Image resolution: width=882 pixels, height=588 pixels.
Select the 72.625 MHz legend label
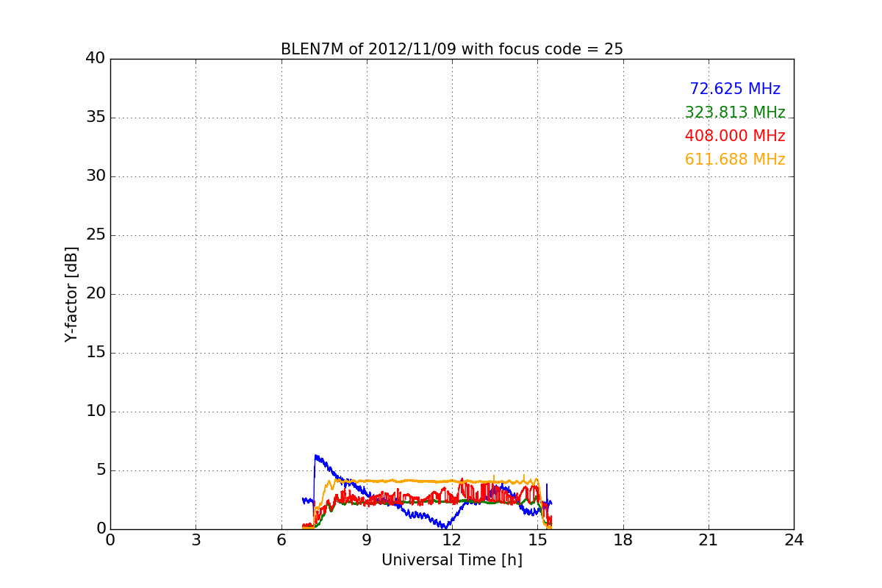[735, 89]
